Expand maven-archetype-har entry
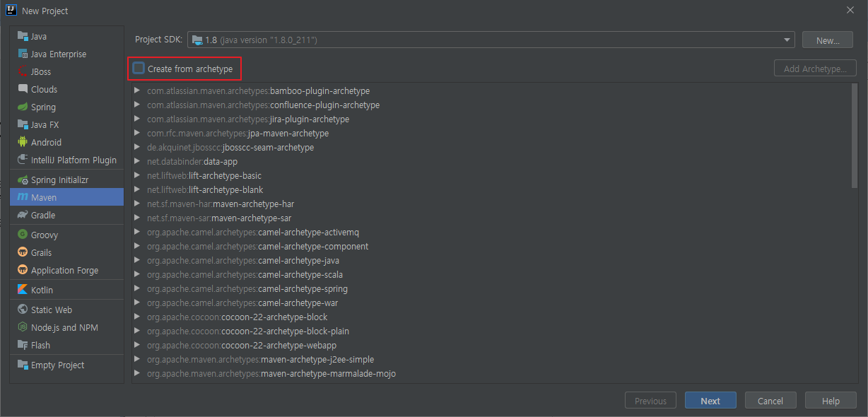This screenshot has height=417, width=868. pos(137,204)
